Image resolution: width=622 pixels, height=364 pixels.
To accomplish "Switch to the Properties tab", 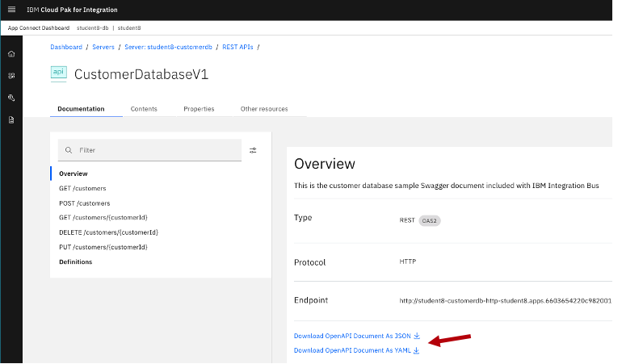I will coord(199,109).
